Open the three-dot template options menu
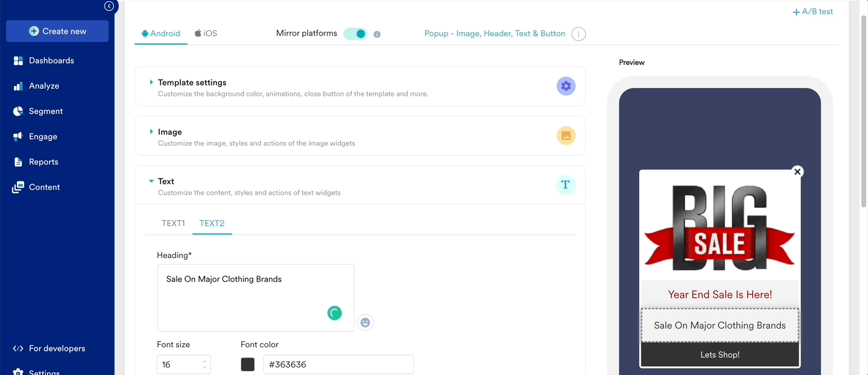The image size is (868, 375). coord(579,34)
